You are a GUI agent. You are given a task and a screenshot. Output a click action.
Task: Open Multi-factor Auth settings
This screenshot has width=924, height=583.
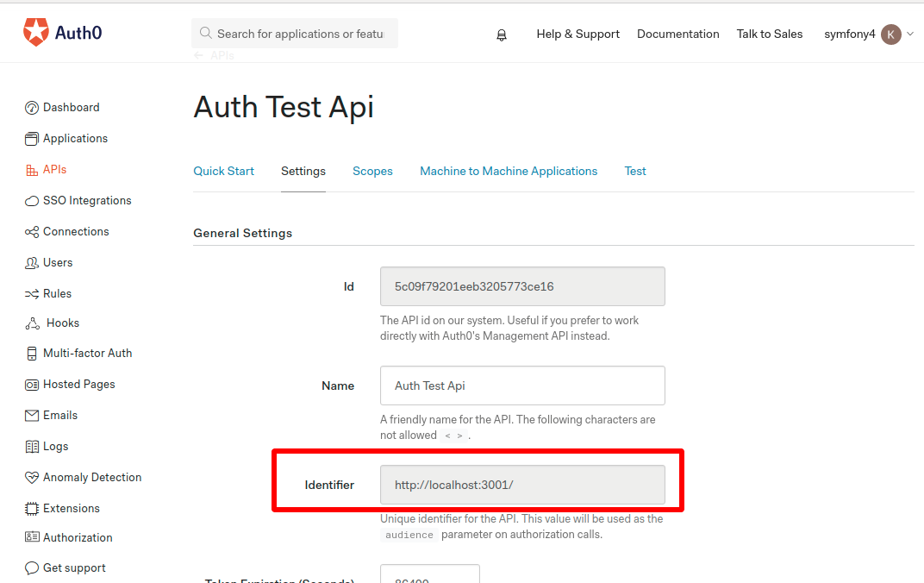[87, 353]
